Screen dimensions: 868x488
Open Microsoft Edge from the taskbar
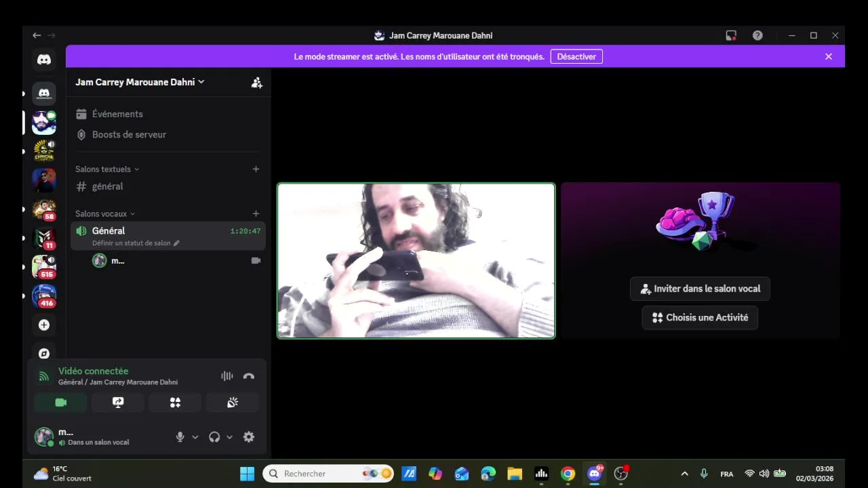pyautogui.click(x=488, y=474)
